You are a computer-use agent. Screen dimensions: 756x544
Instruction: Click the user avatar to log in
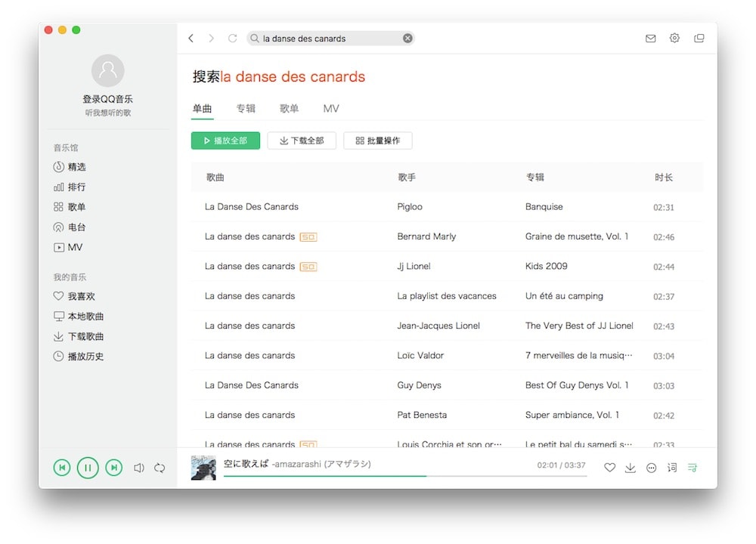[107, 70]
